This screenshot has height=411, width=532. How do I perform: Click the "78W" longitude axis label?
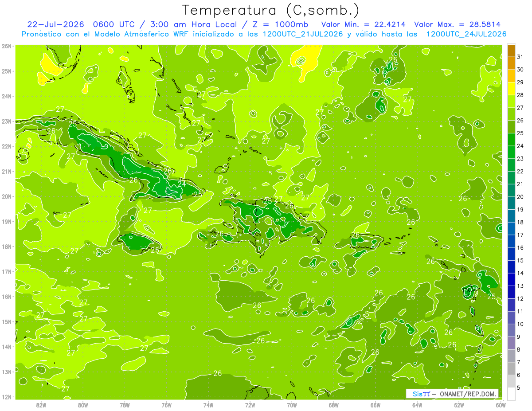[125, 404]
